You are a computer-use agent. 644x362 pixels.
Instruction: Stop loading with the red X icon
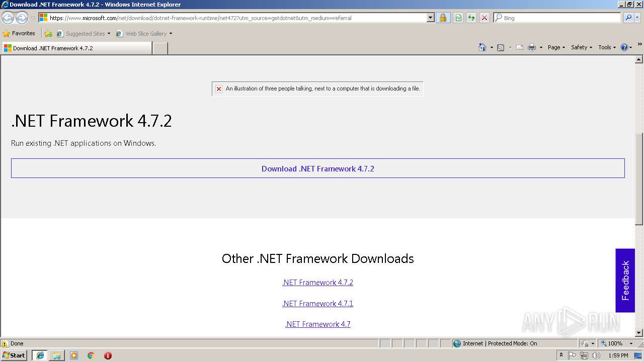tap(485, 18)
